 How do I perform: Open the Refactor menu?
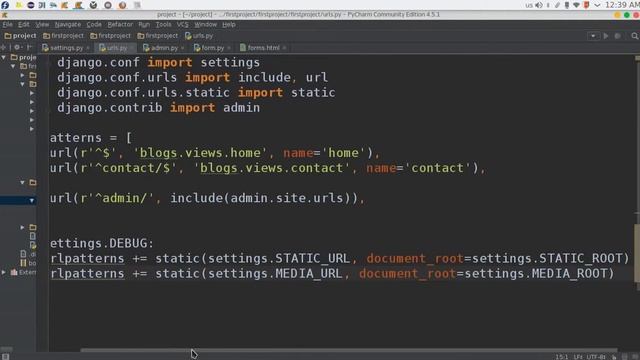tap(120, 25)
